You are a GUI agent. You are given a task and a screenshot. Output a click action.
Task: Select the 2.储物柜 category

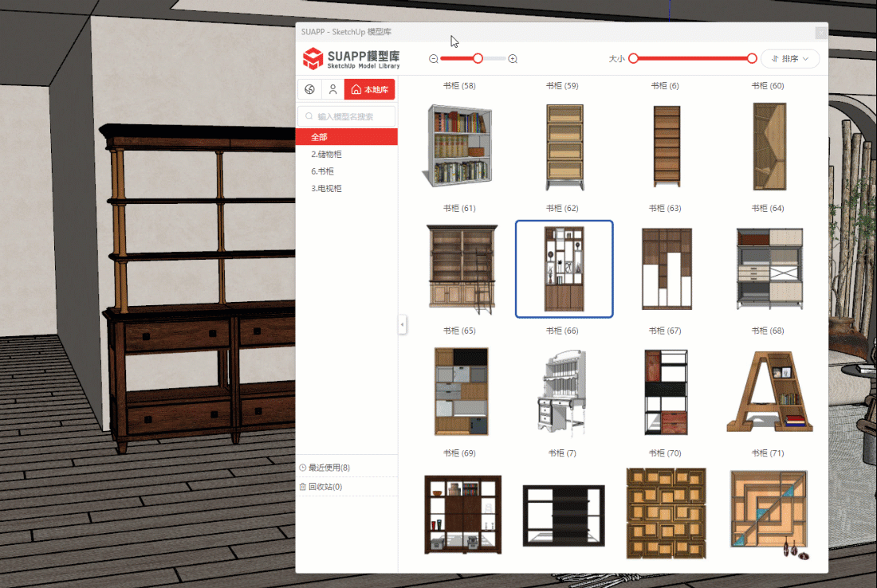tap(326, 154)
